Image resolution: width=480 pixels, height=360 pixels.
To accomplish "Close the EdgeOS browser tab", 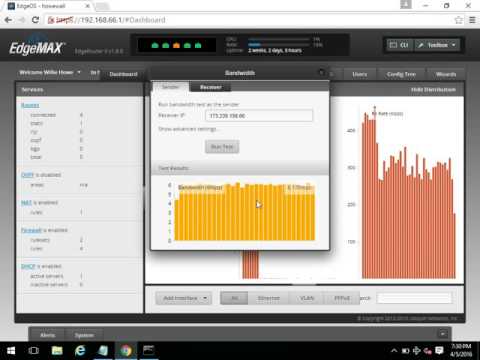I will point(87,6).
